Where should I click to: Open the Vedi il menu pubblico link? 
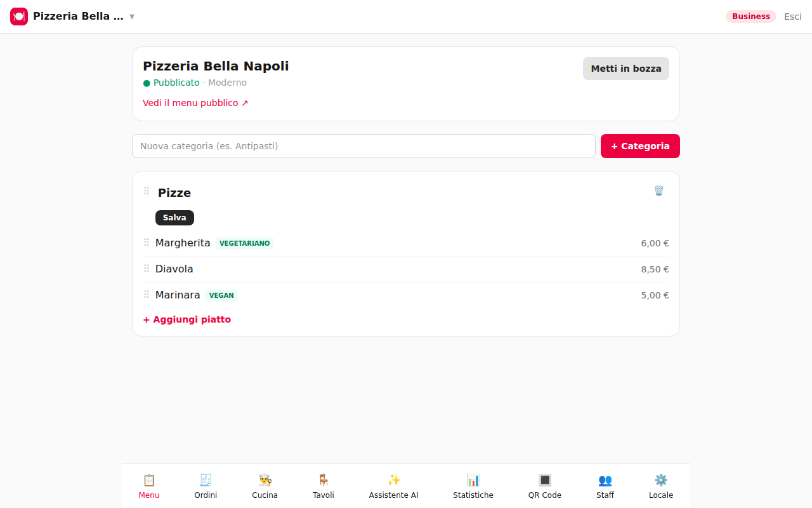point(195,103)
